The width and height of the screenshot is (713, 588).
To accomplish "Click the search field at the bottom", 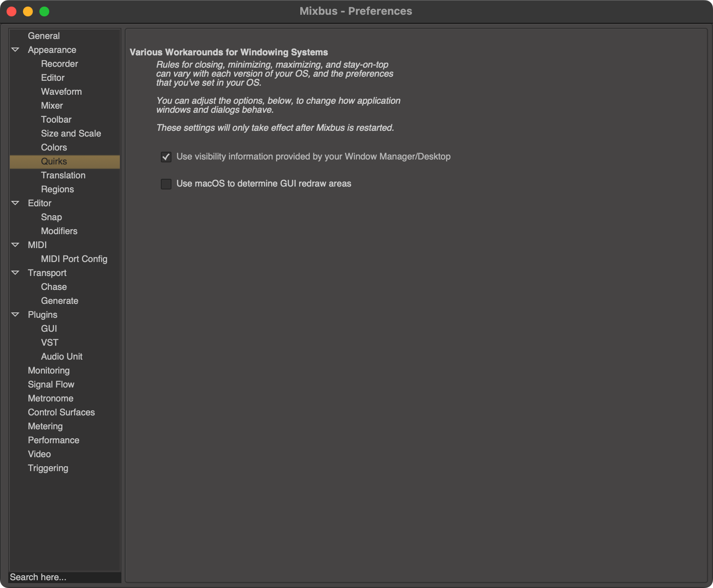I will tap(64, 577).
